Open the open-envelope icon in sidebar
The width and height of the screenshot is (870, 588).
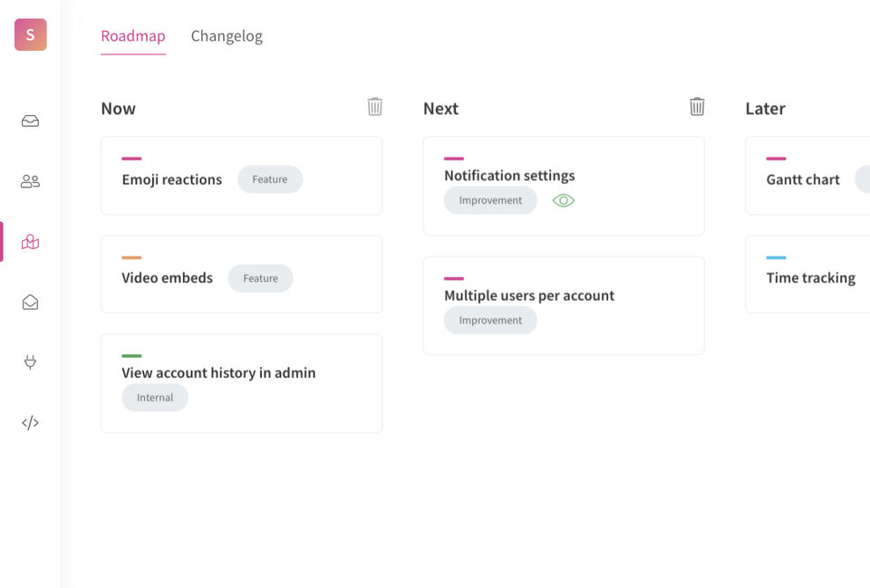tap(30, 303)
